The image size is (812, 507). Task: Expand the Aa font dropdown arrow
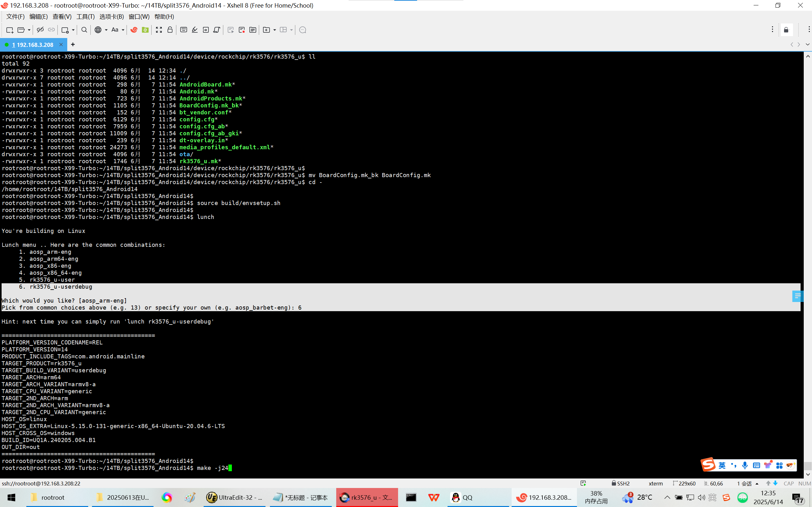pos(123,30)
